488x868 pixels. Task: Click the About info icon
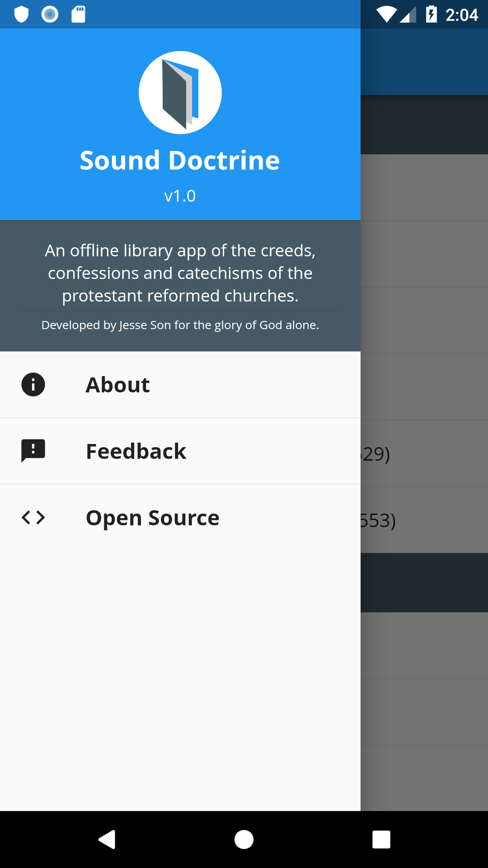(x=33, y=385)
